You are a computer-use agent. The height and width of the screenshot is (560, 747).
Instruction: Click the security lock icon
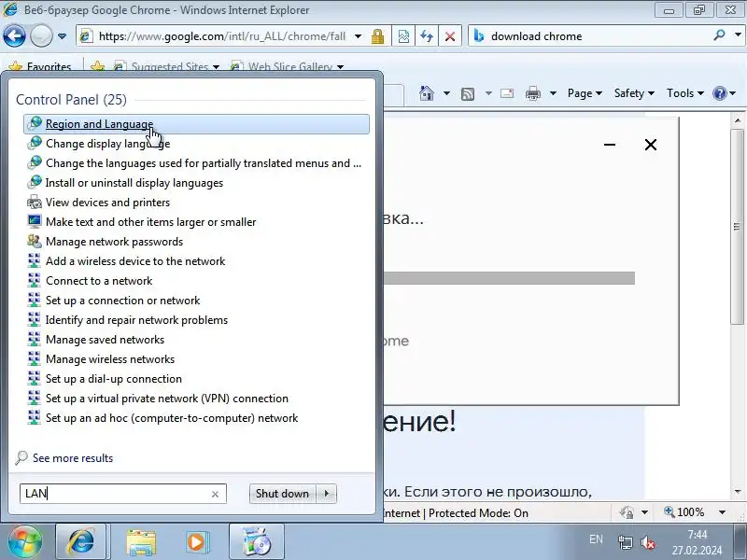(x=378, y=36)
